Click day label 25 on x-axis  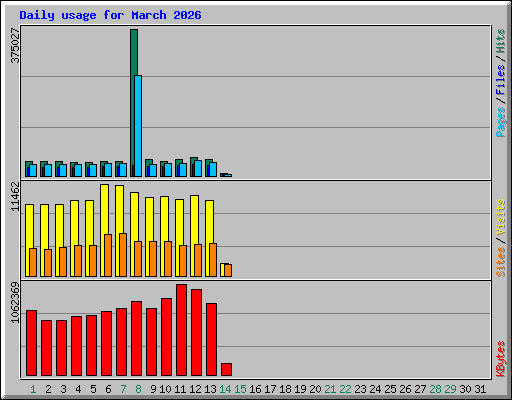[x=390, y=389]
